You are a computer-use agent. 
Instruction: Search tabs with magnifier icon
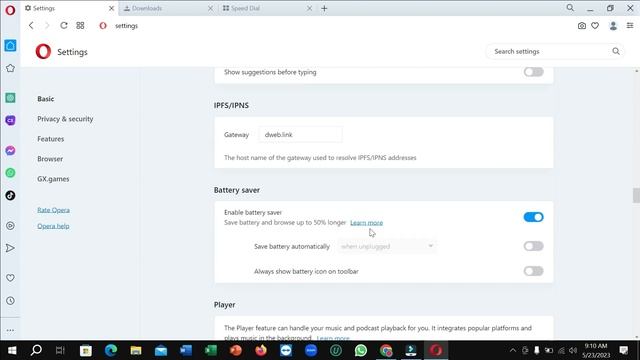pos(570,8)
